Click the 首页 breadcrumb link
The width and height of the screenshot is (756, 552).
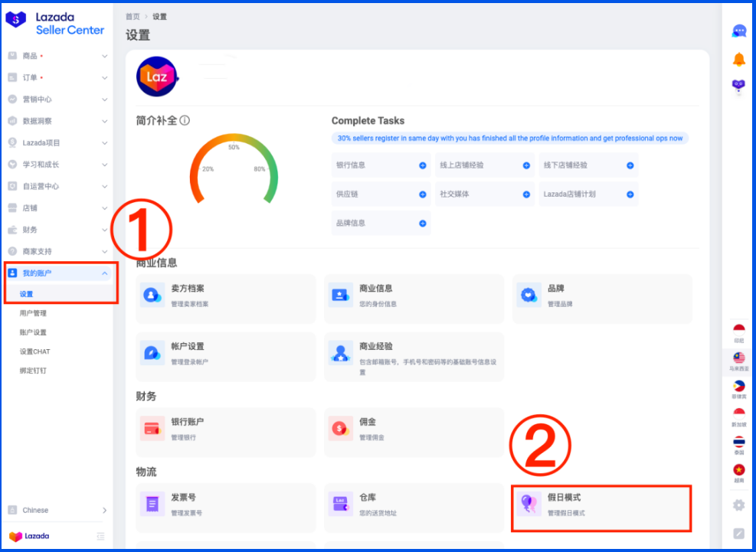pyautogui.click(x=133, y=16)
